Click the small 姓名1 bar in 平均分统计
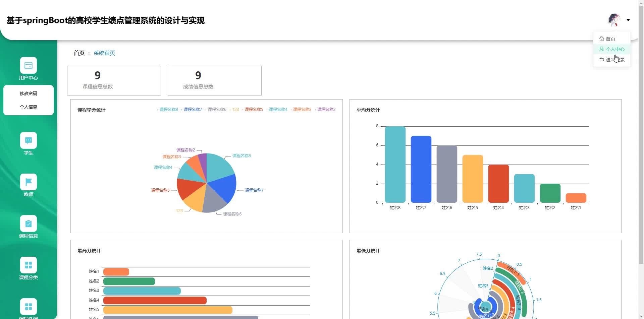 [x=576, y=198]
